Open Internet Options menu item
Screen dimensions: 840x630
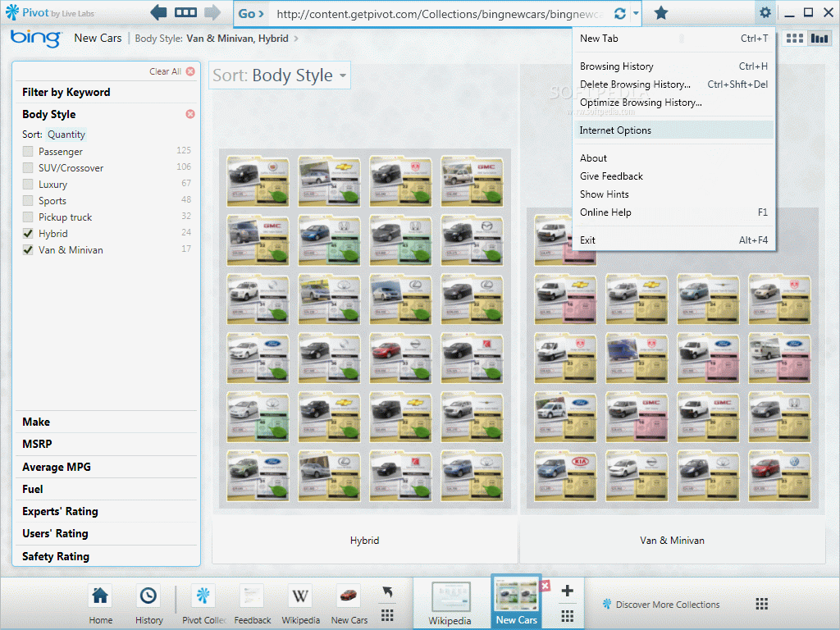pyautogui.click(x=674, y=130)
